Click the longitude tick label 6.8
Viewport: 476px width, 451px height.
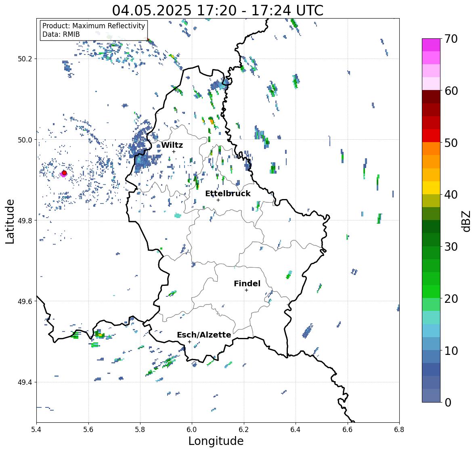(x=399, y=429)
